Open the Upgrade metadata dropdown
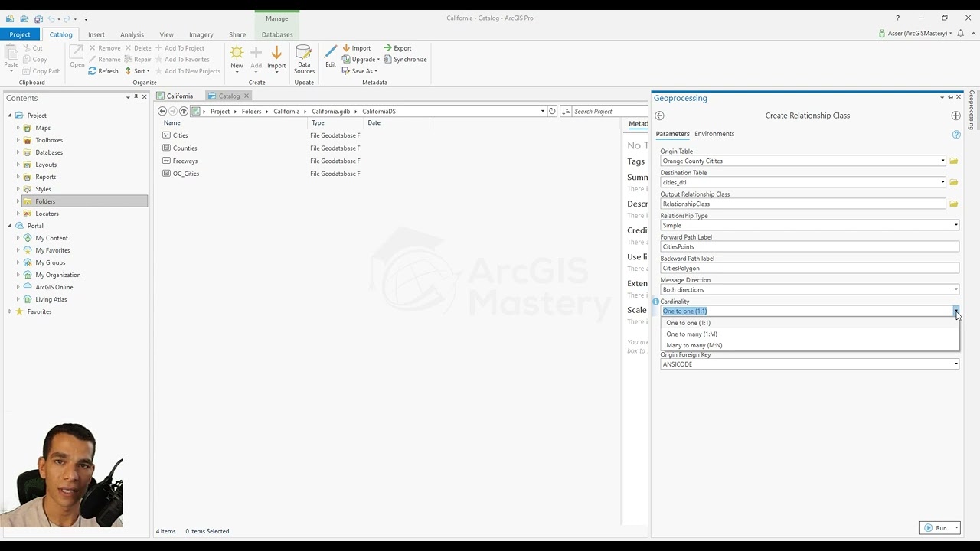980x551 pixels. (361, 60)
